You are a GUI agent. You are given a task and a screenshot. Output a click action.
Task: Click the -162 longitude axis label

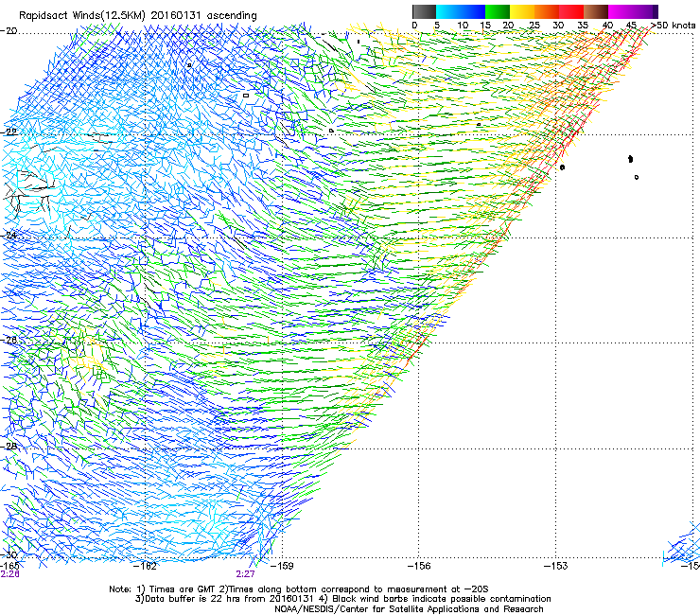point(146,566)
